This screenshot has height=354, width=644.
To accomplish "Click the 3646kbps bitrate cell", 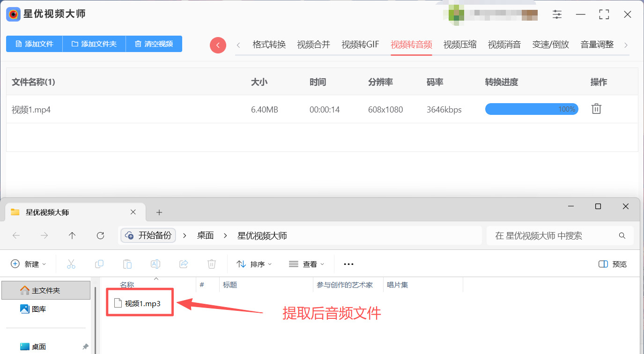I will click(444, 110).
